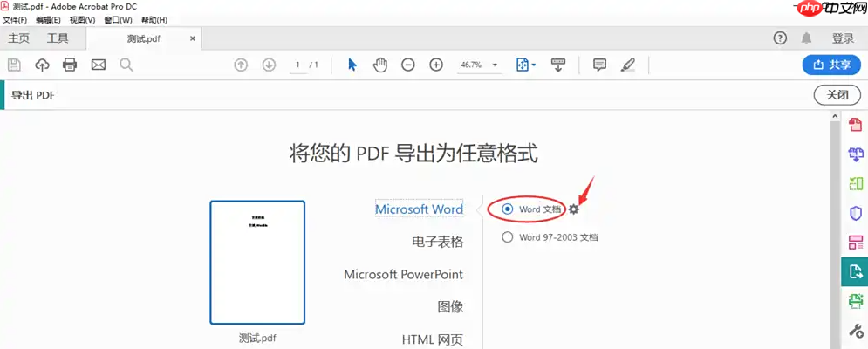The image size is (868, 349).
Task: Zoom out with minus icon
Action: (x=408, y=65)
